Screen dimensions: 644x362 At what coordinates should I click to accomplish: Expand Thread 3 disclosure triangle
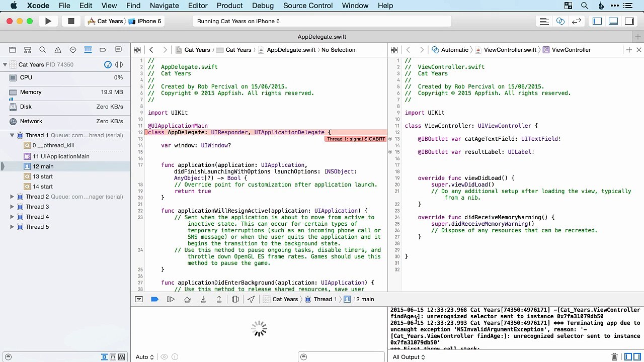(12, 207)
